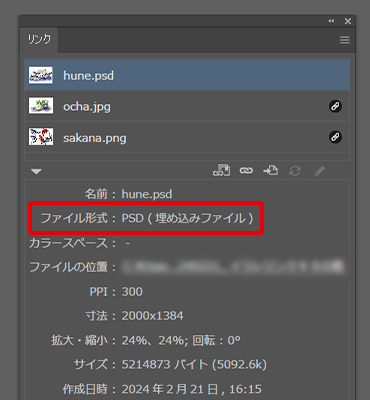Click the 名前 value hune.psd
Screen dimensions: 370x400
tap(147, 194)
